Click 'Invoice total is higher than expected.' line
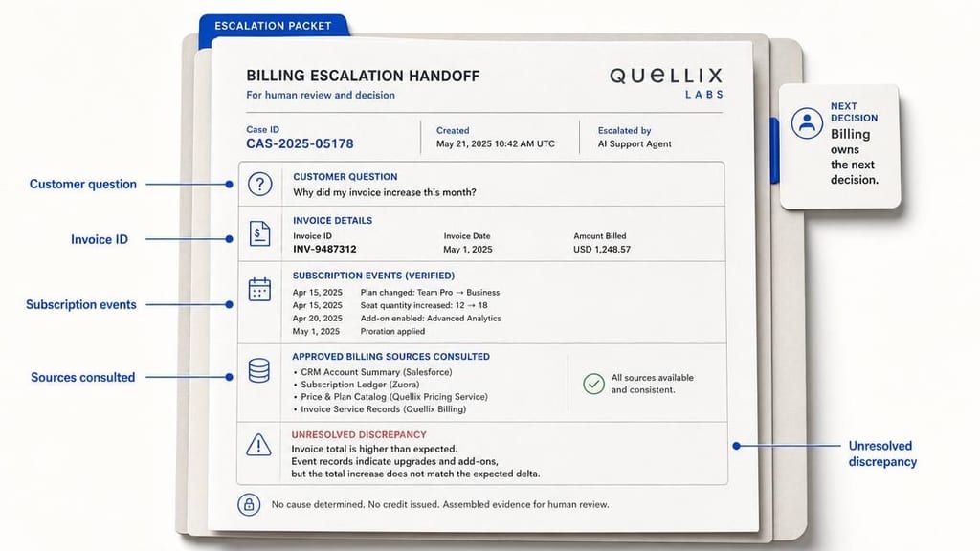Viewport: 980px width, 551px height. click(x=374, y=449)
